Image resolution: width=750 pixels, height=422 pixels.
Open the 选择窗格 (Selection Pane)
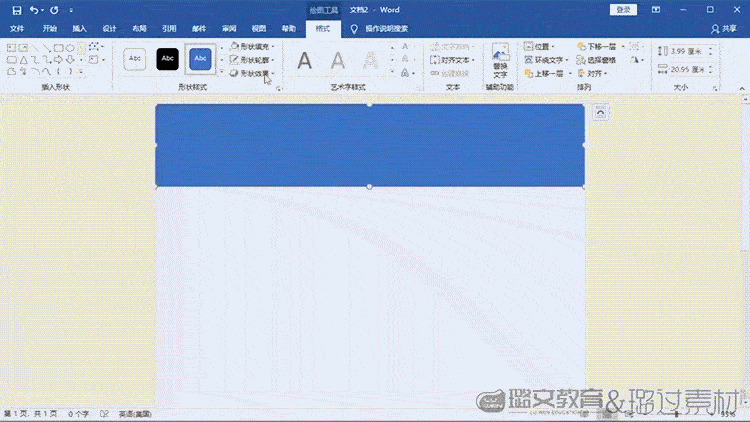(x=596, y=60)
